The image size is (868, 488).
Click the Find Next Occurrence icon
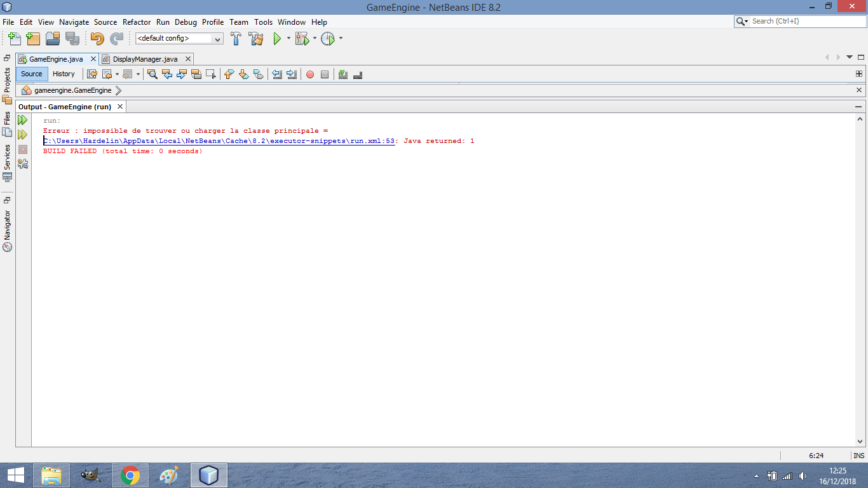click(182, 74)
